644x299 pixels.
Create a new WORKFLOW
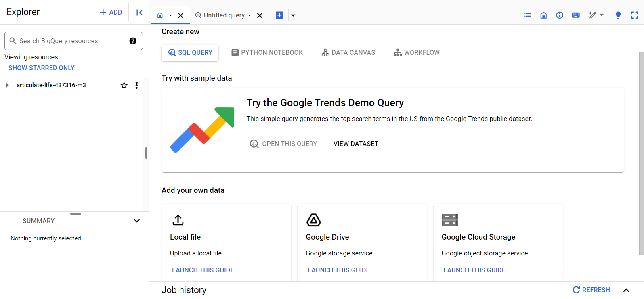417,53
